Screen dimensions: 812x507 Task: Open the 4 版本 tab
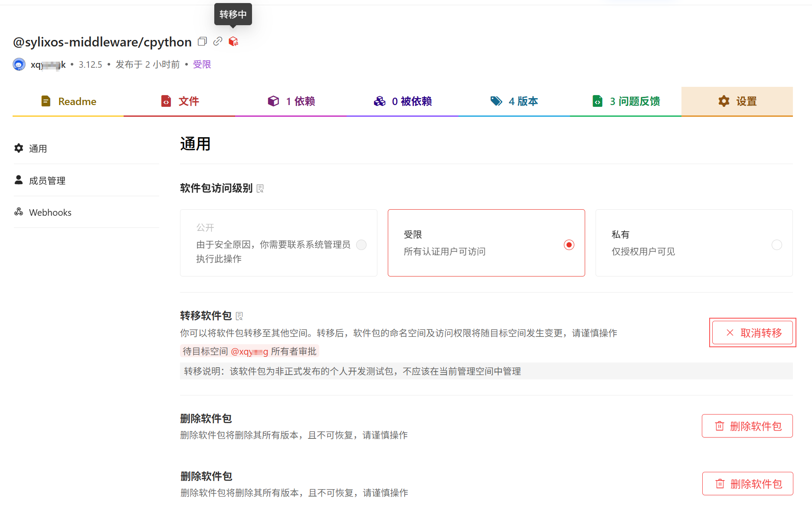coord(514,101)
